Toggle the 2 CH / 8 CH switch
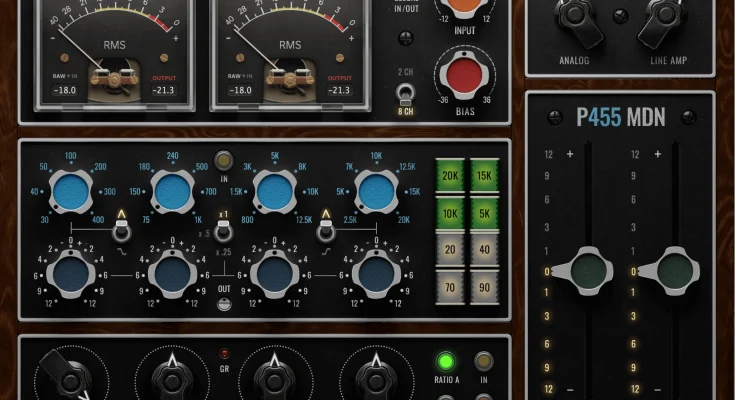 [x=405, y=94]
